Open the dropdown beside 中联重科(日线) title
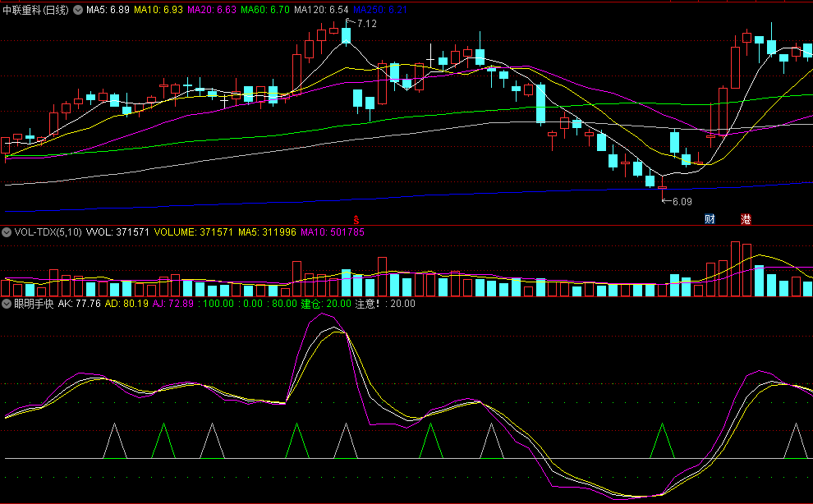This screenshot has height=504, width=813. tap(78, 10)
